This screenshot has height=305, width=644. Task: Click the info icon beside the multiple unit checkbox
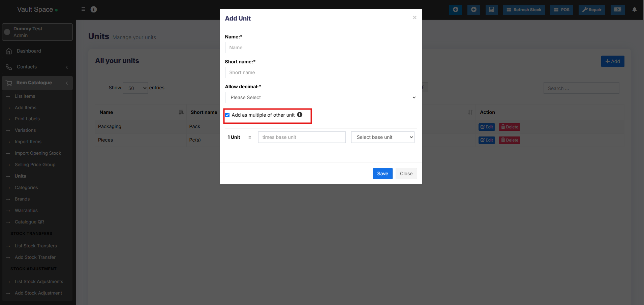click(x=300, y=115)
